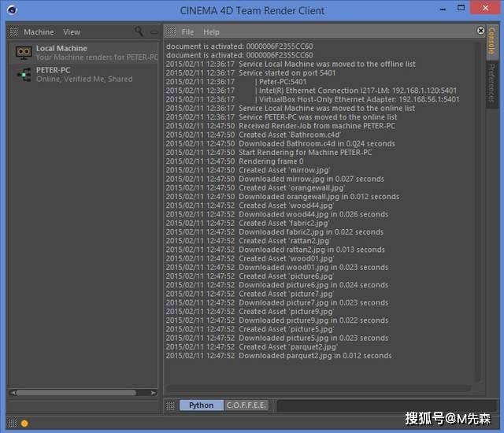Click the PETER-PC network machine icon

[x=24, y=75]
